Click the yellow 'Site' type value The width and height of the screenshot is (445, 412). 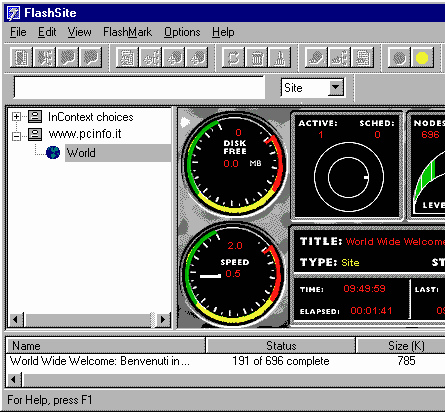coord(350,263)
